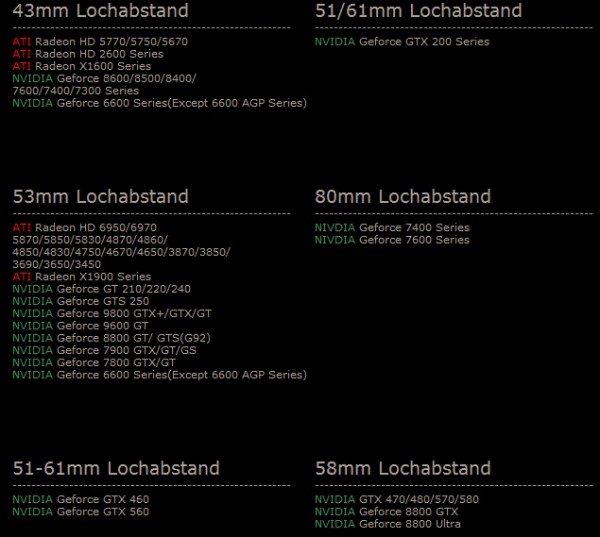Image resolution: width=600 pixels, height=537 pixels.
Task: Click NVIDIA Geforce GTX 460 line
Action: tap(81, 499)
